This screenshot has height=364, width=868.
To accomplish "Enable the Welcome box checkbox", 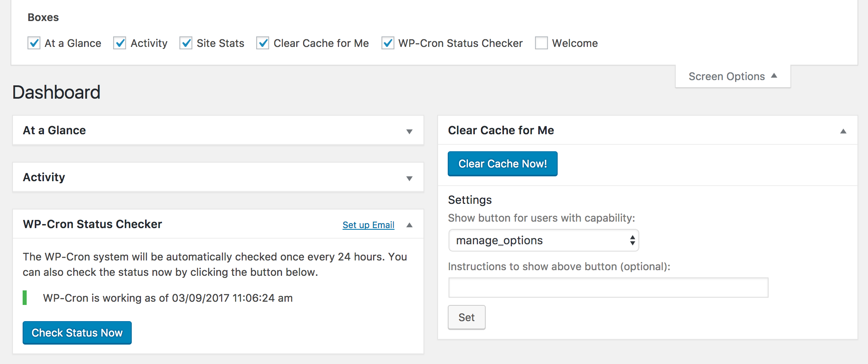I will point(541,43).
